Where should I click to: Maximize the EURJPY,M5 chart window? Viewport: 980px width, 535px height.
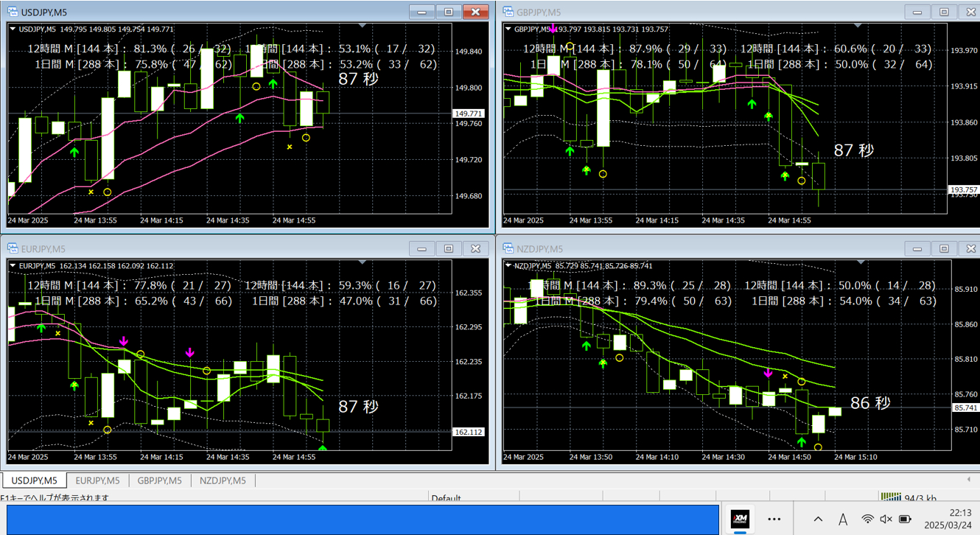click(x=449, y=249)
